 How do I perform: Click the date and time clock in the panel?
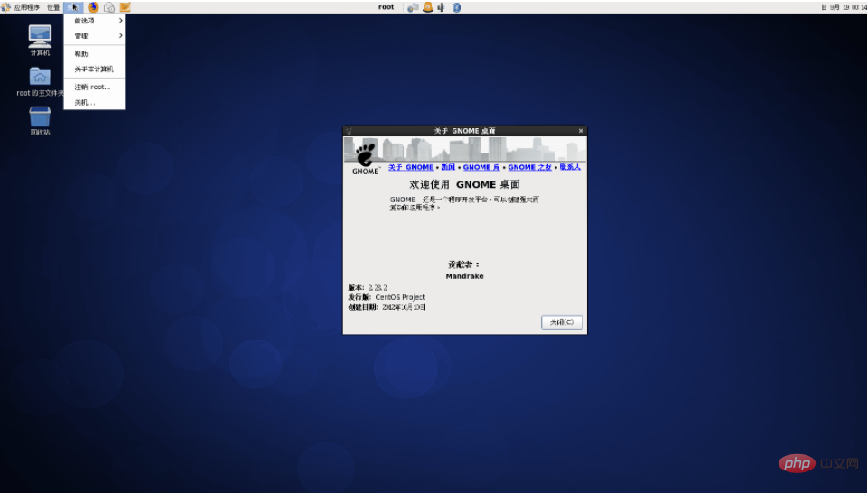pyautogui.click(x=845, y=7)
